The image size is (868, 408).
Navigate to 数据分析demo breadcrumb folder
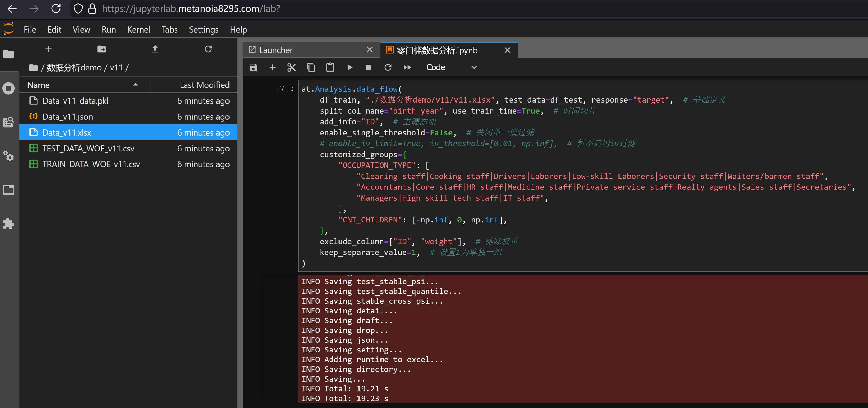tap(74, 68)
